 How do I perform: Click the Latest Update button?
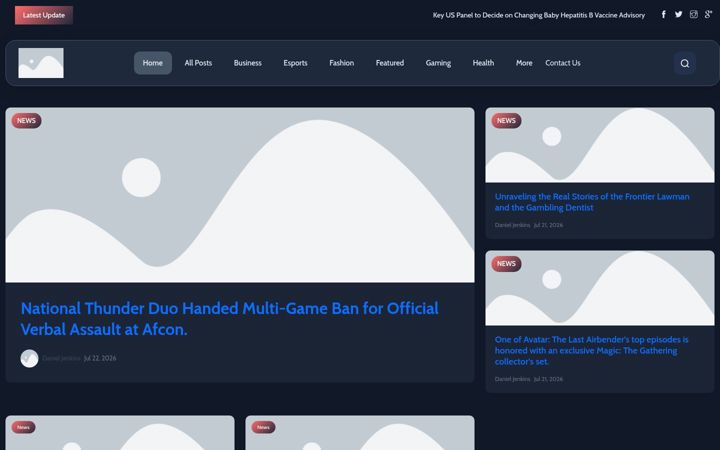[x=44, y=15]
